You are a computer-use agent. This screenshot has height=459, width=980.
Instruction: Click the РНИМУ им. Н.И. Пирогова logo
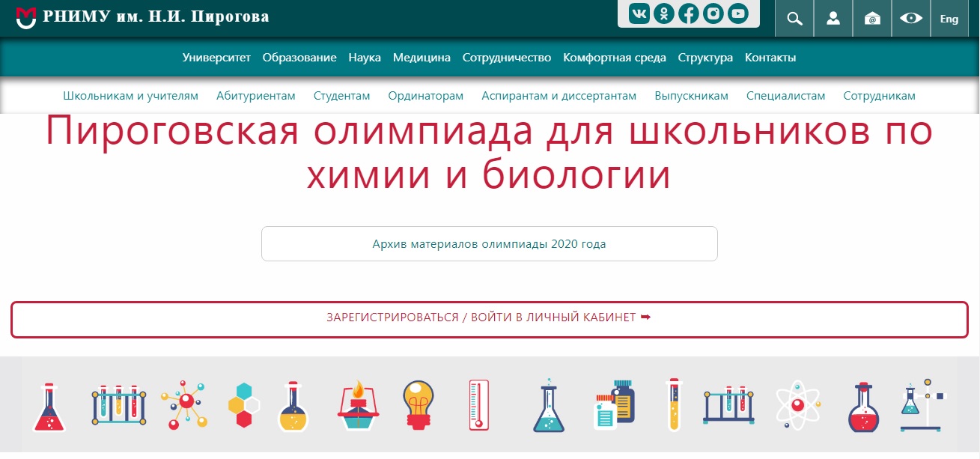[x=142, y=16]
